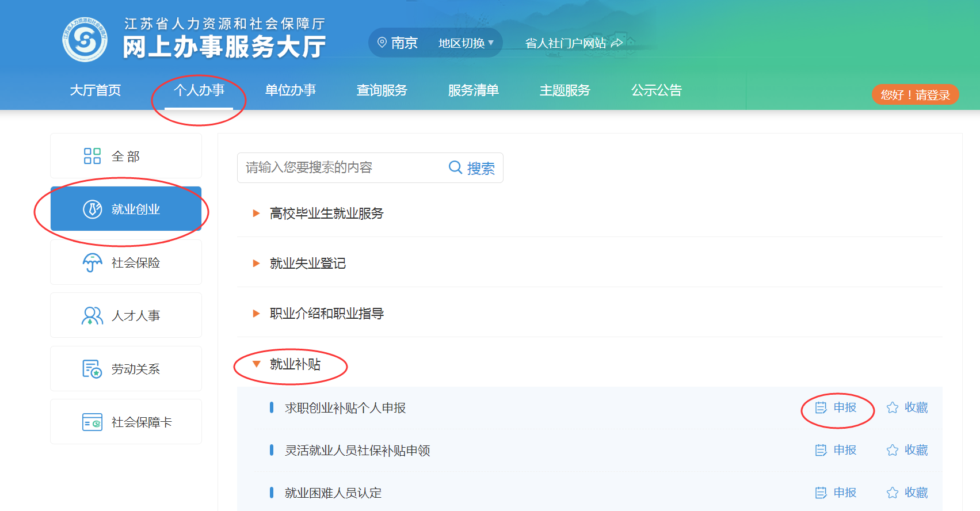
Task: Click the 全部 grid icon in sidebar
Action: pos(92,156)
